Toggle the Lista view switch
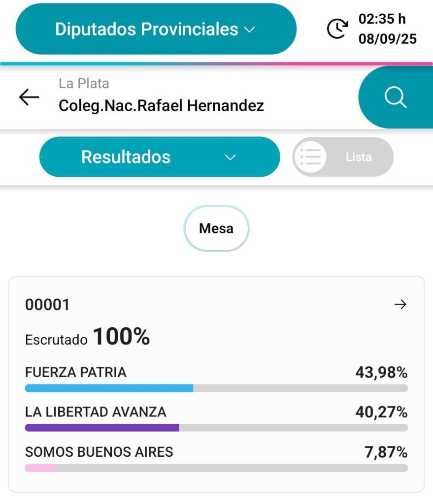The height and width of the screenshot is (504, 433). 343,157
